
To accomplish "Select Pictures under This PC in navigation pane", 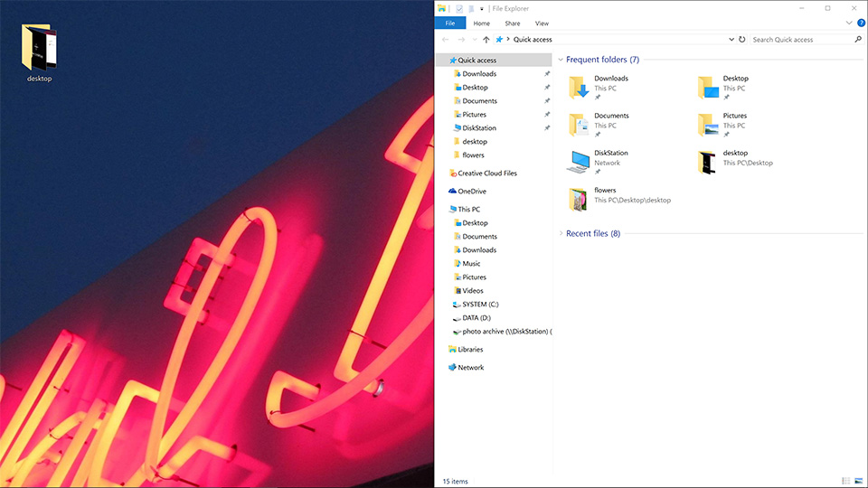I will [475, 277].
